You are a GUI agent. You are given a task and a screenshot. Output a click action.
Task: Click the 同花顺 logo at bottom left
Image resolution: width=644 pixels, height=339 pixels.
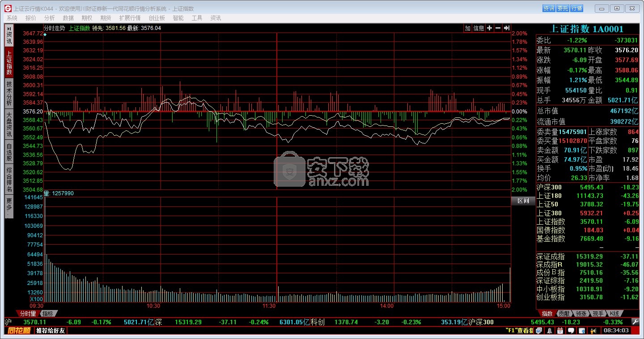19,331
